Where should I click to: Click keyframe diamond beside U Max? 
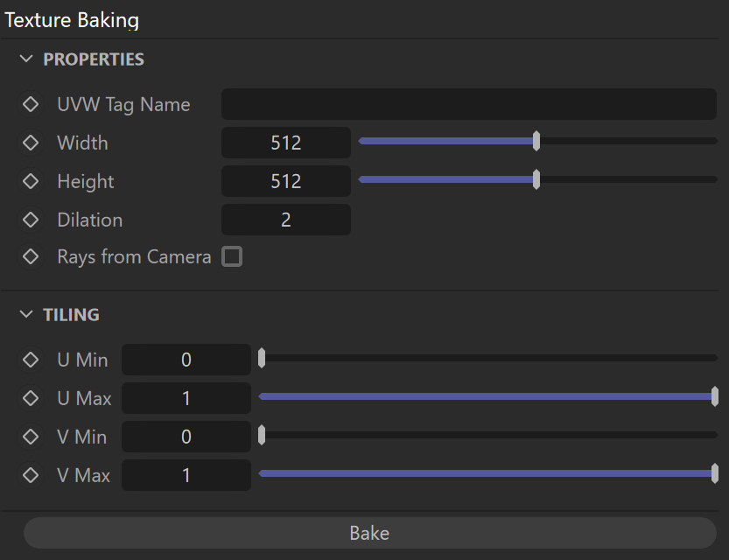click(x=31, y=398)
